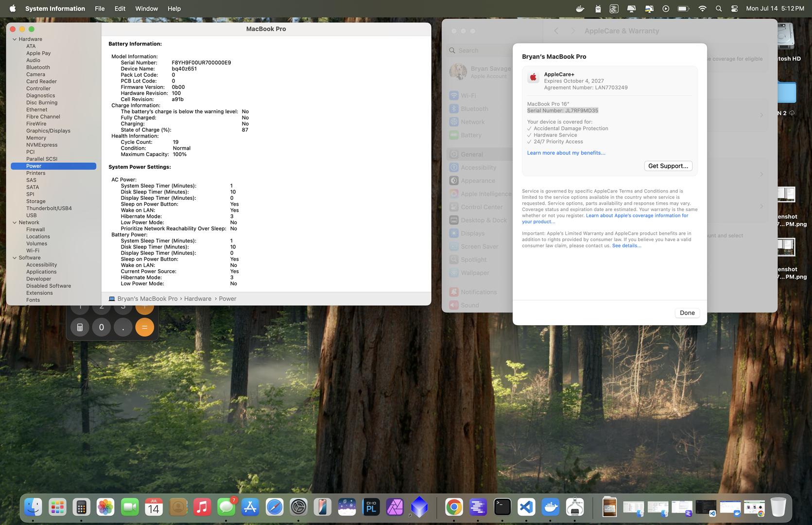812x525 pixels.
Task: Open Terminal from the Dock
Action: pyautogui.click(x=502, y=507)
